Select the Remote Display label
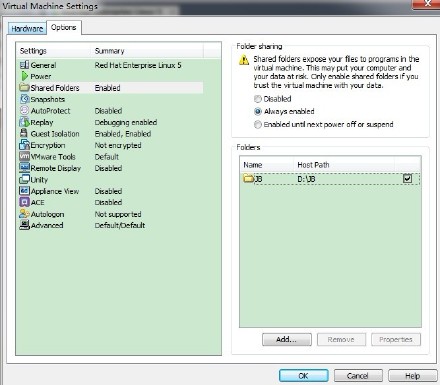440x385 pixels. click(56, 168)
